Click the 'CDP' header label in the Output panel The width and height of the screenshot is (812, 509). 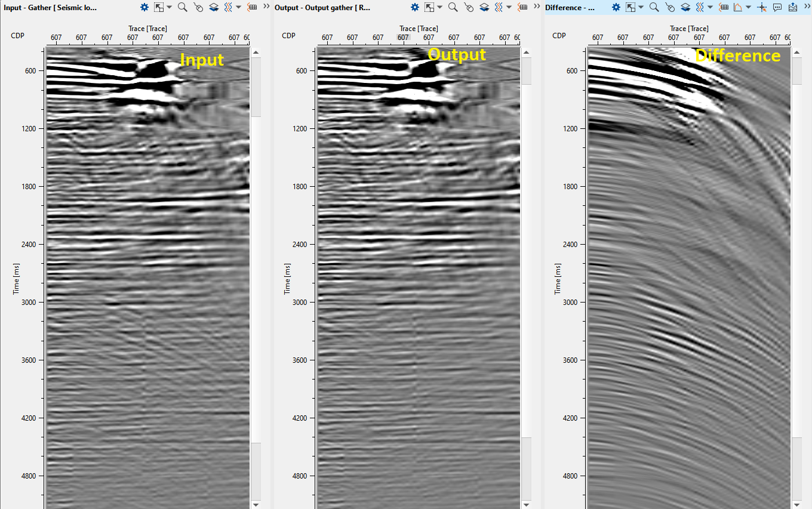(x=288, y=36)
